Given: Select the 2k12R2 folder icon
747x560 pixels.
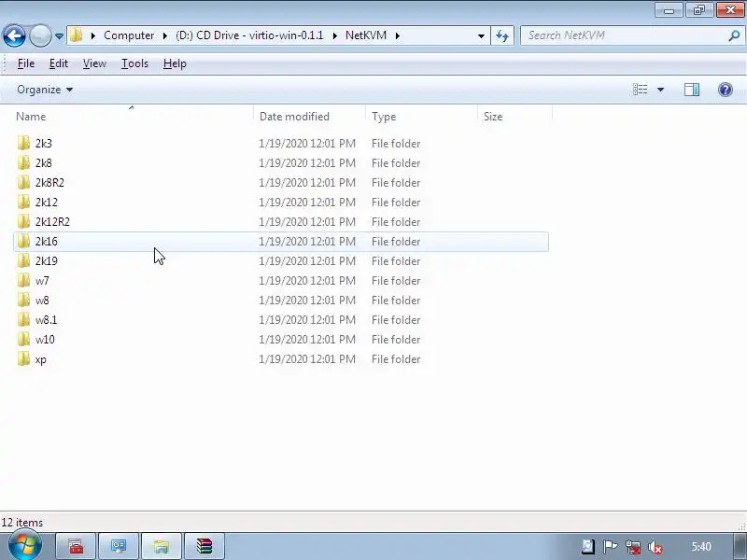Looking at the screenshot, I should [x=23, y=221].
